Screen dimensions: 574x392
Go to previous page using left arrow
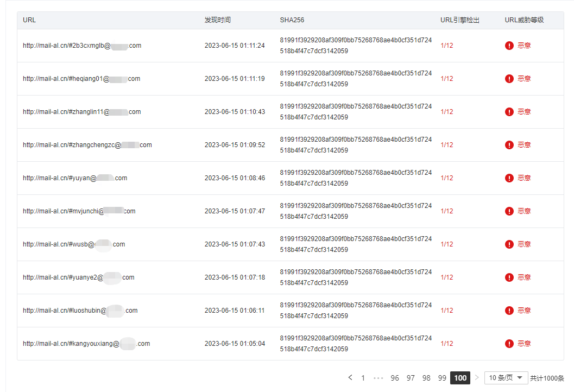[x=350, y=377]
